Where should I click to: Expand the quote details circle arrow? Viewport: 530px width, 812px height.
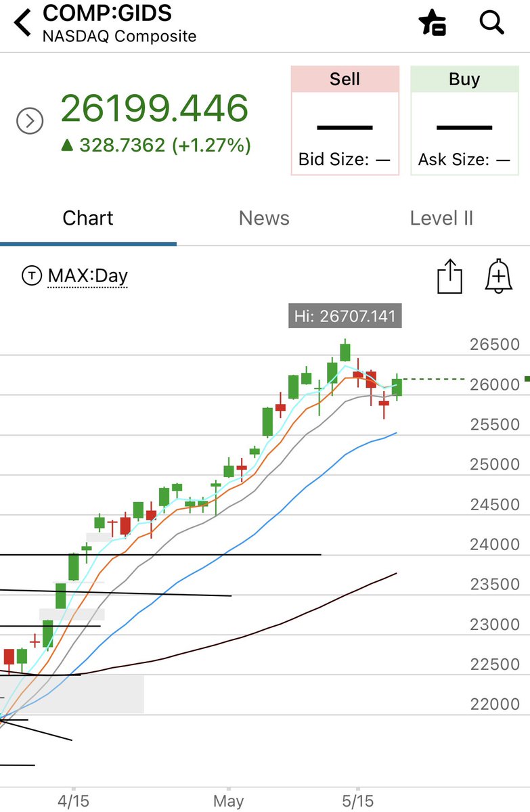(x=30, y=122)
